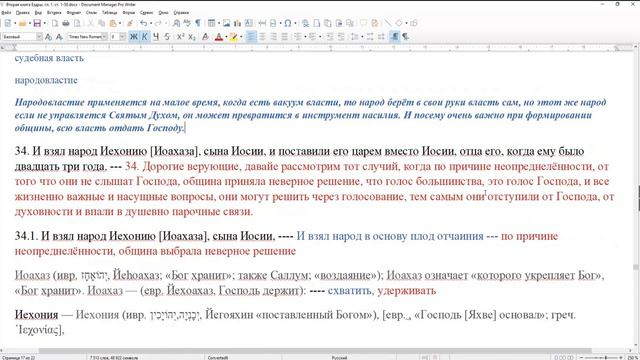The image size is (640, 360).
Task: Insert a hyperlink icon
Action: click(305, 23)
